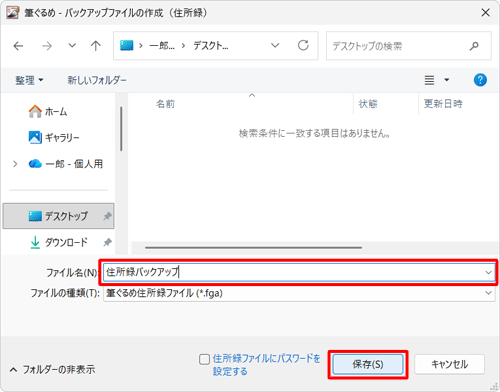Click the navigation pane vertical scrollbar
The image size is (500, 392).
121,129
